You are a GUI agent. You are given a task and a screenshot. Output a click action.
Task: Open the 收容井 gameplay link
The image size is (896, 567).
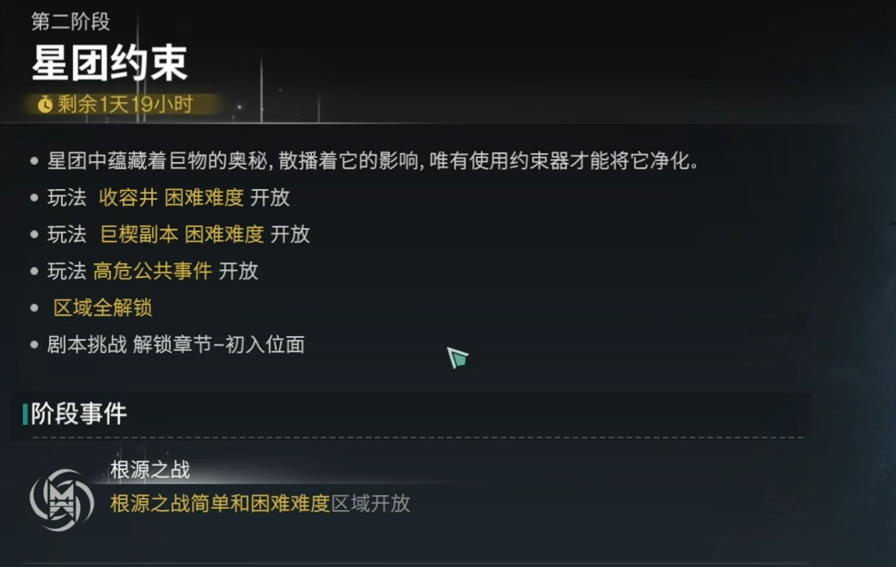point(128,198)
